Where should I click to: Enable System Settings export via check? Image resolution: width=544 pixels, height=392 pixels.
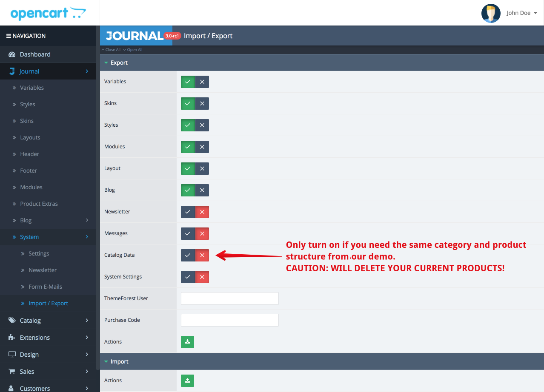coord(188,277)
